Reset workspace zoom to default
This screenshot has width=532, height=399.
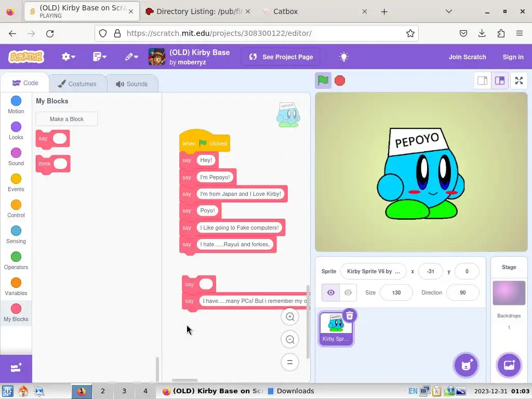point(290,362)
